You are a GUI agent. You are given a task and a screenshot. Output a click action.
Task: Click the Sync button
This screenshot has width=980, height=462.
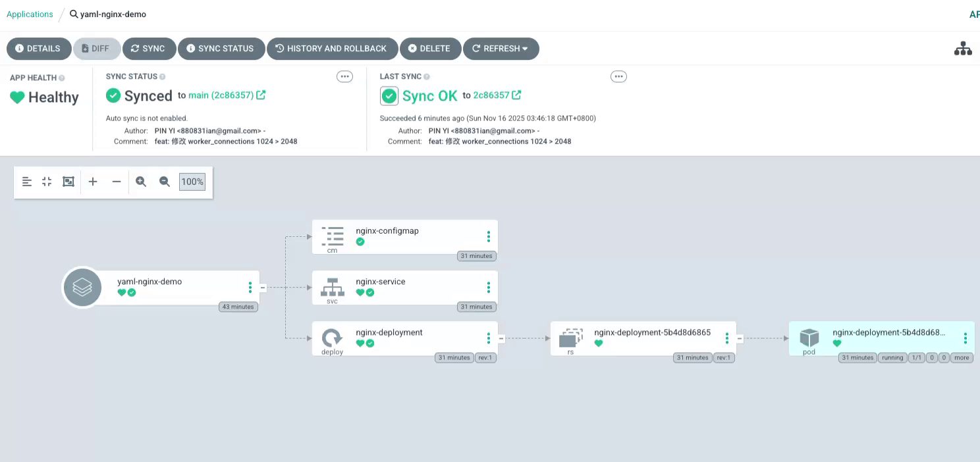pyautogui.click(x=148, y=49)
